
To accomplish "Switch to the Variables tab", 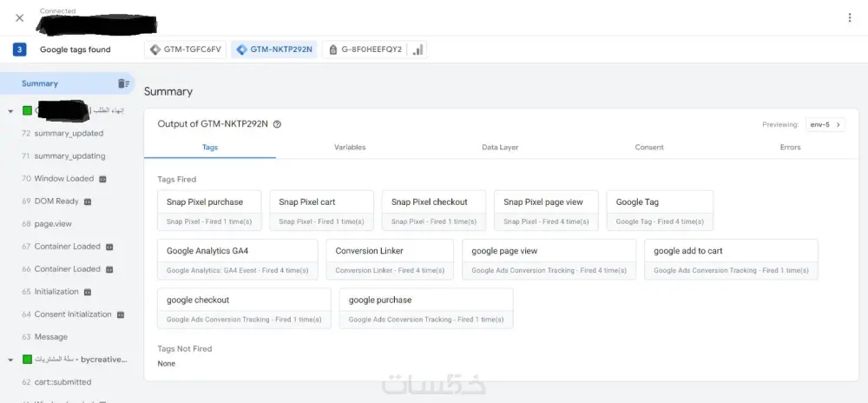I will pyautogui.click(x=350, y=148).
